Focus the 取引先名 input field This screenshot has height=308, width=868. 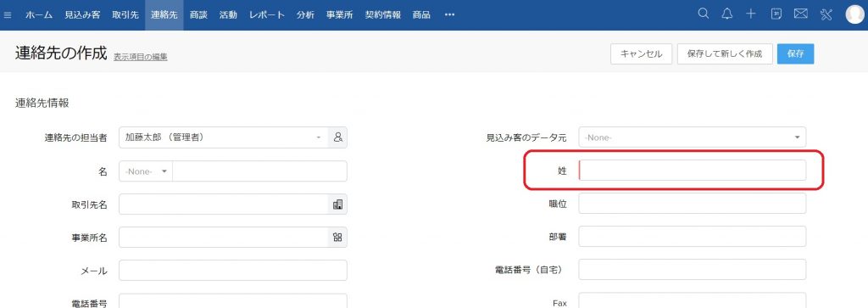[x=224, y=204]
